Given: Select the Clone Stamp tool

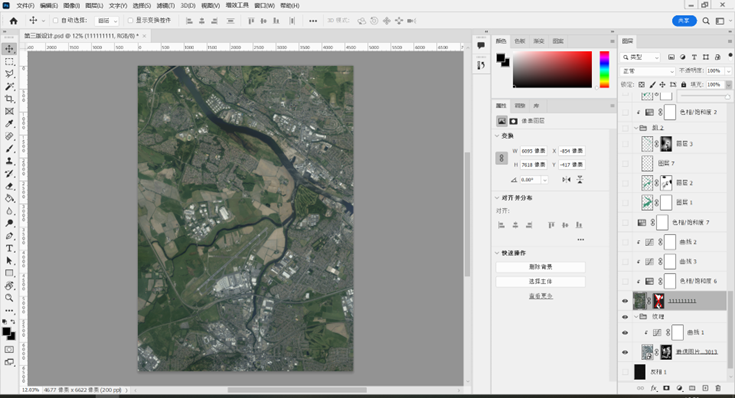Looking at the screenshot, I should coord(9,161).
